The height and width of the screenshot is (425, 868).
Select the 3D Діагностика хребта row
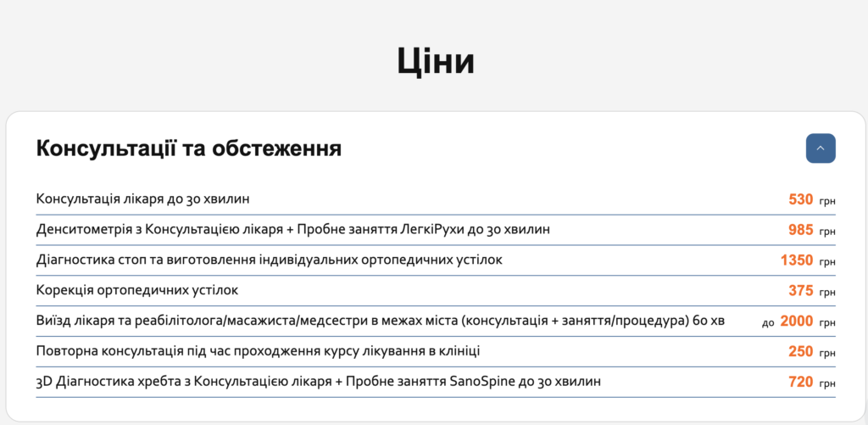point(319,382)
